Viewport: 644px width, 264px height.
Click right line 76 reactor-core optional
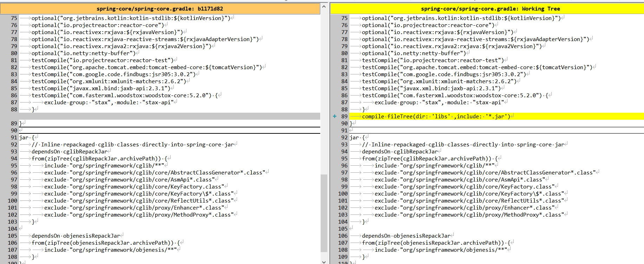[x=428, y=25]
